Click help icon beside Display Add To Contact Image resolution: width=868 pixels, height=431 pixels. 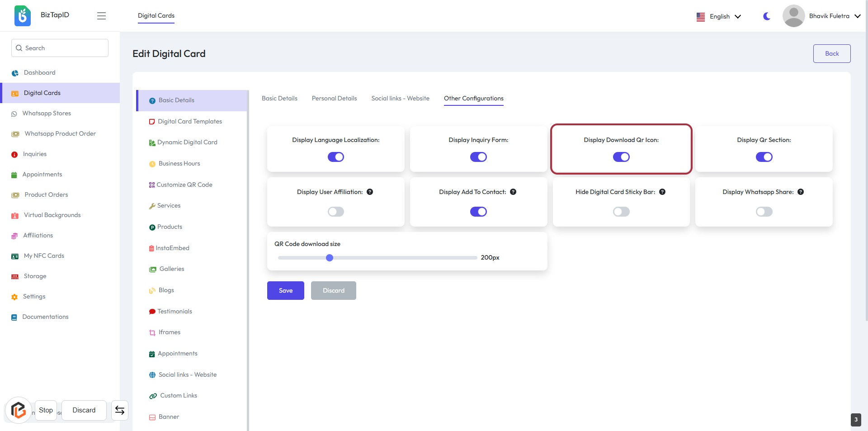pyautogui.click(x=513, y=192)
